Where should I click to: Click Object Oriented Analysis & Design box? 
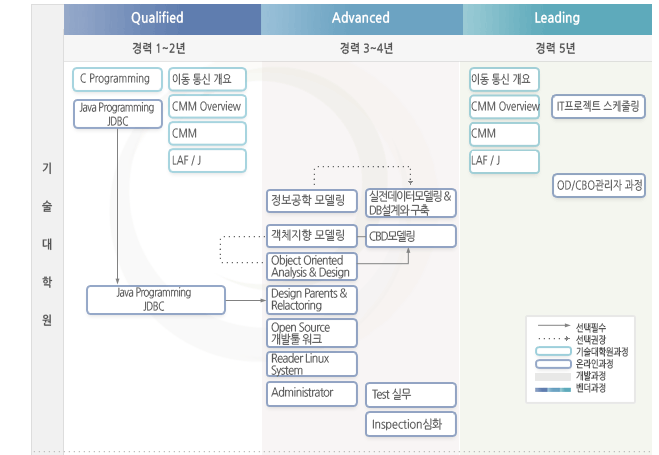[x=311, y=266]
